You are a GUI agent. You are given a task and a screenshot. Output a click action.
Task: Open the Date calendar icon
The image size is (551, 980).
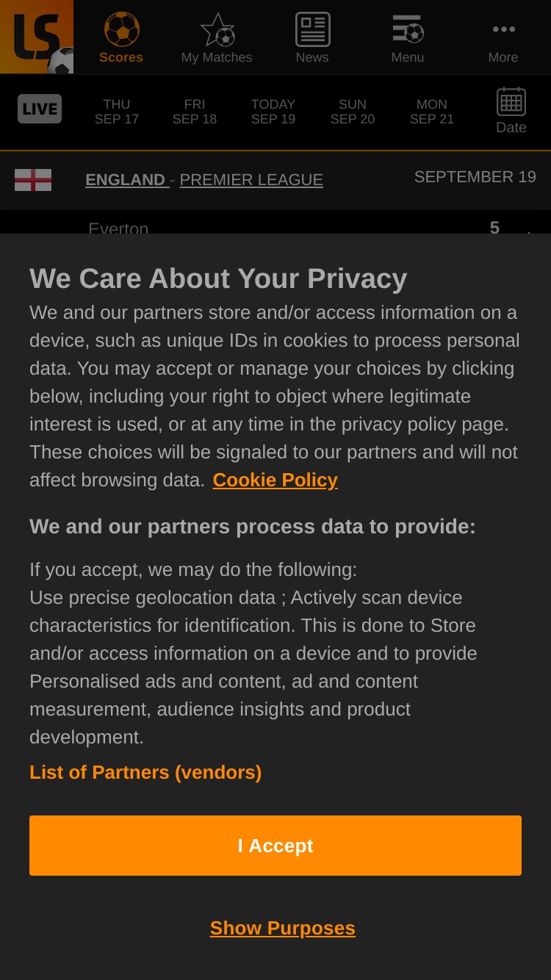511,102
